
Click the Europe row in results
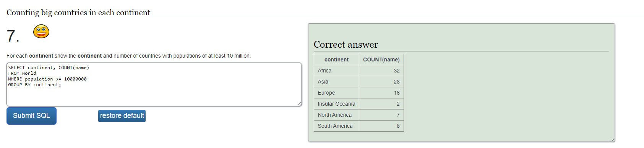click(x=359, y=93)
